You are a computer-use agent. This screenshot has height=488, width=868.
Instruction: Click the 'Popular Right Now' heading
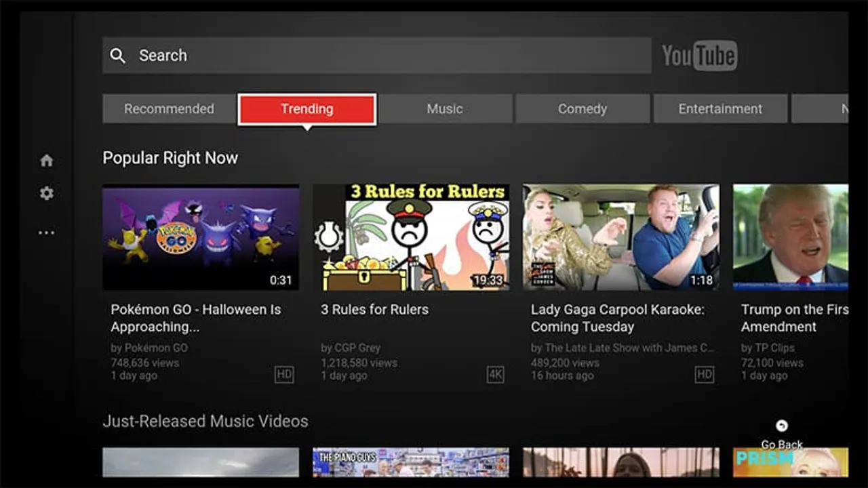(170, 158)
